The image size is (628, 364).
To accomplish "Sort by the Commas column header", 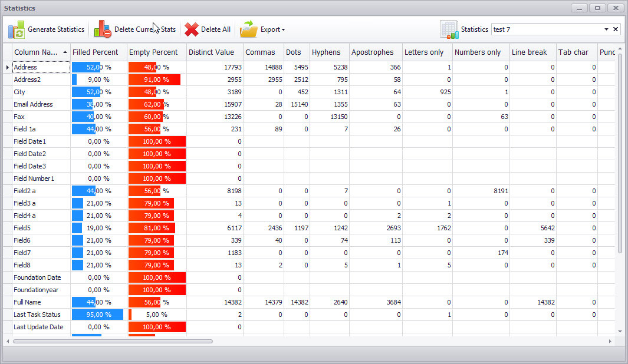I will 264,52.
